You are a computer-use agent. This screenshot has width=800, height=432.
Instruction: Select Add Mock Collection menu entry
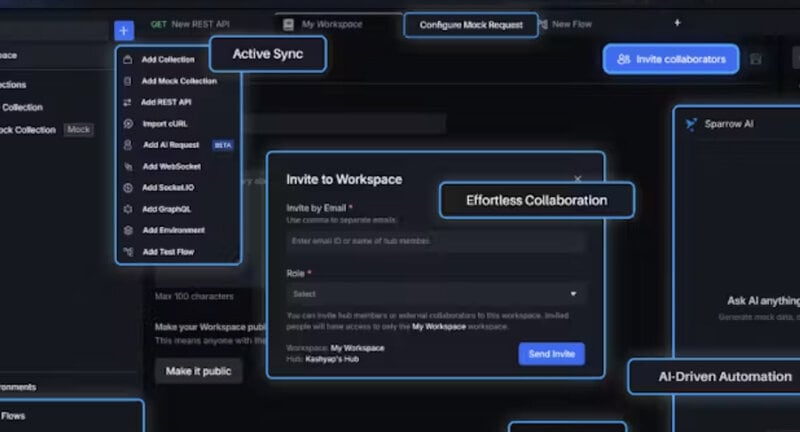(x=178, y=81)
